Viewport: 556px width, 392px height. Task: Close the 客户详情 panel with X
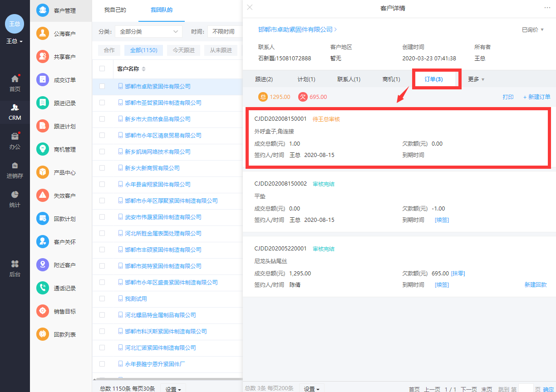(x=250, y=7)
